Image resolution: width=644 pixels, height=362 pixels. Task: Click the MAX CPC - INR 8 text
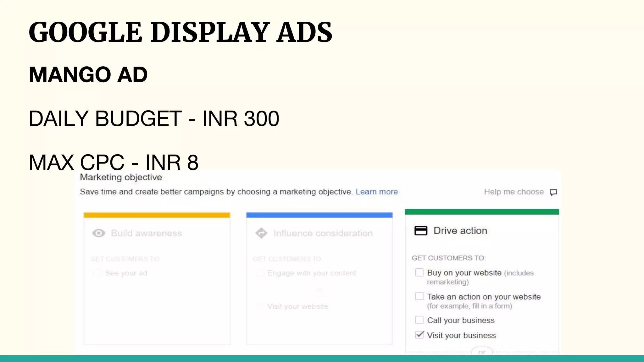coord(114,162)
